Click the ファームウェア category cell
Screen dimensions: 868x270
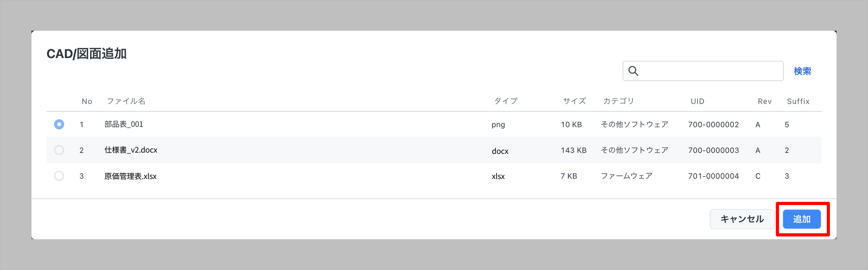[627, 176]
